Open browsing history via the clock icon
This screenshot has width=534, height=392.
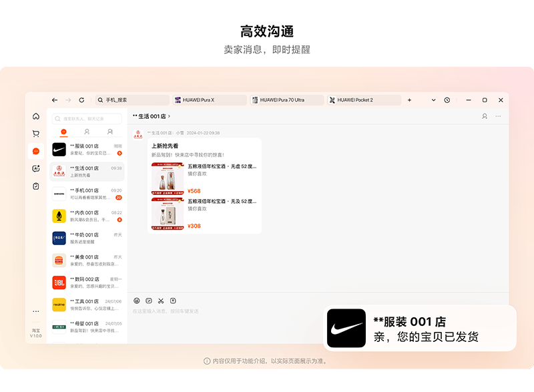tap(447, 100)
